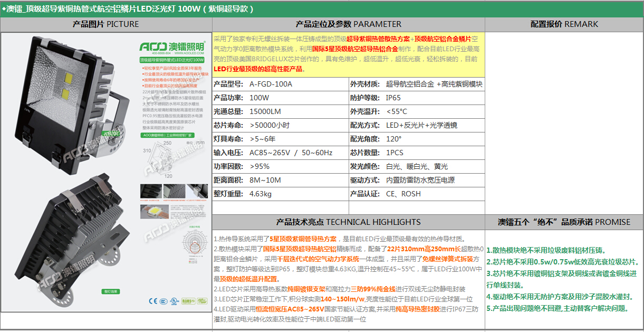644x332 pixels.
Task: Click the 驱动方式 label cell
Action: [x=365, y=181]
